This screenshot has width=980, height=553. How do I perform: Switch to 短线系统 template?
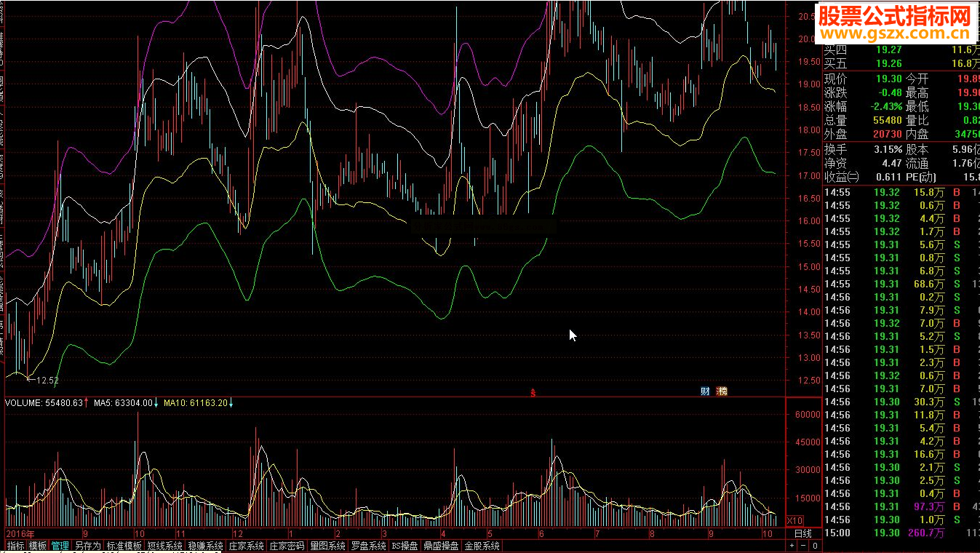164,545
